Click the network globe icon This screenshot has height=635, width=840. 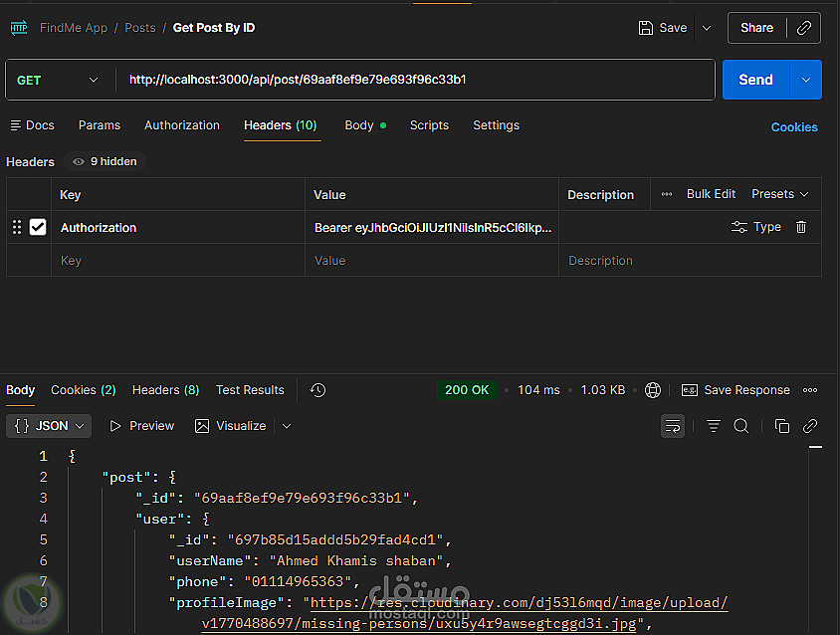click(653, 390)
